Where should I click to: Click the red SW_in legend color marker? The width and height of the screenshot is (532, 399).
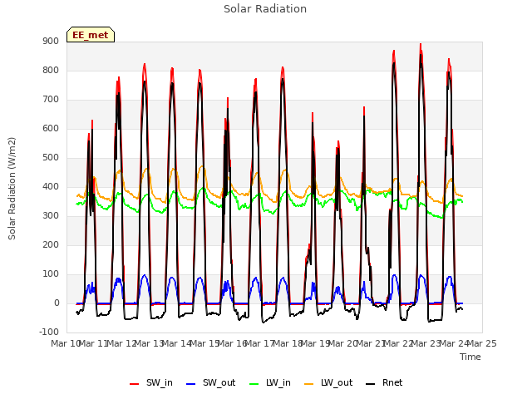(135, 384)
